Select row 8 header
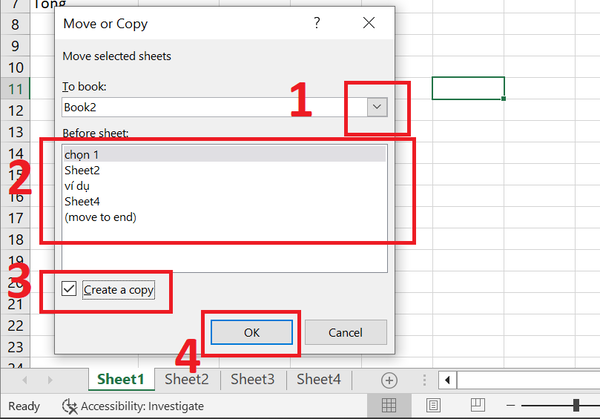 tap(15, 24)
